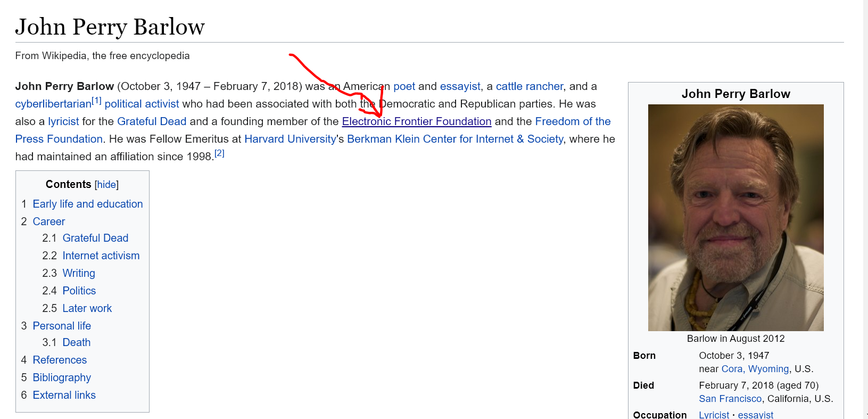The width and height of the screenshot is (868, 419).
Task: Follow the cattle rancher link
Action: [530, 86]
